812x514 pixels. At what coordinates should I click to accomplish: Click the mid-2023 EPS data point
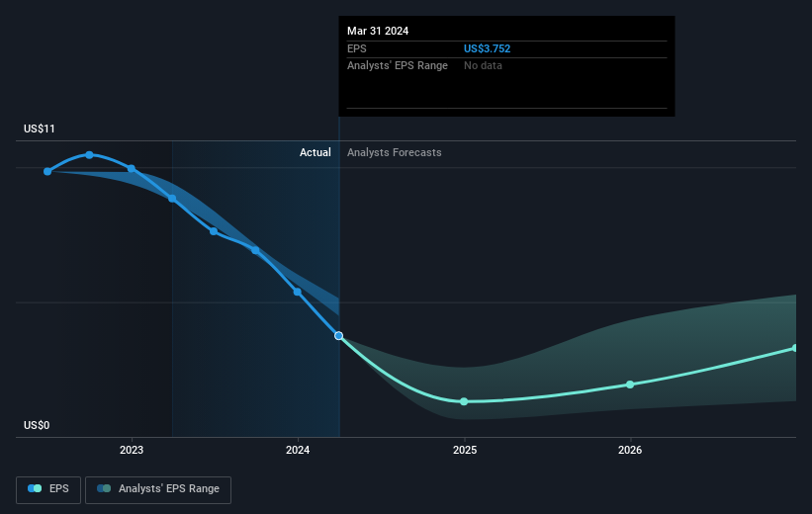[x=214, y=231]
